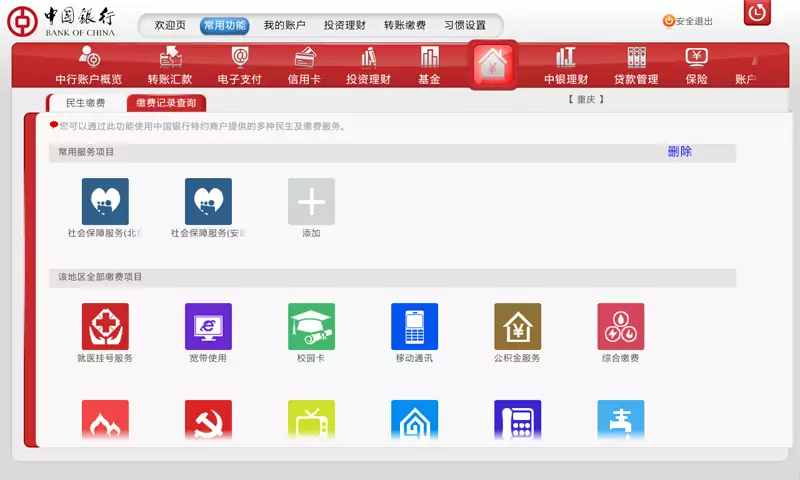Open 中行账户概览 account overview
The width and height of the screenshot is (800, 480).
(x=89, y=66)
